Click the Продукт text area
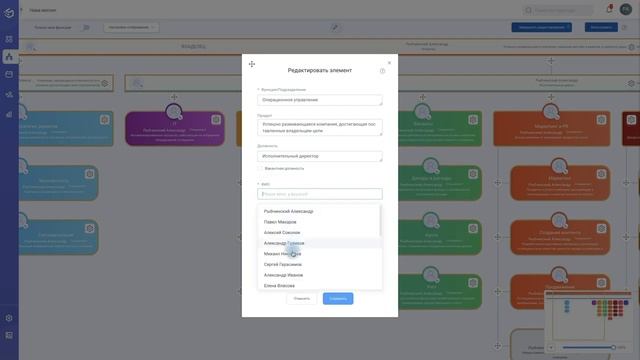Viewport: 640px width, 360px height. point(320,127)
